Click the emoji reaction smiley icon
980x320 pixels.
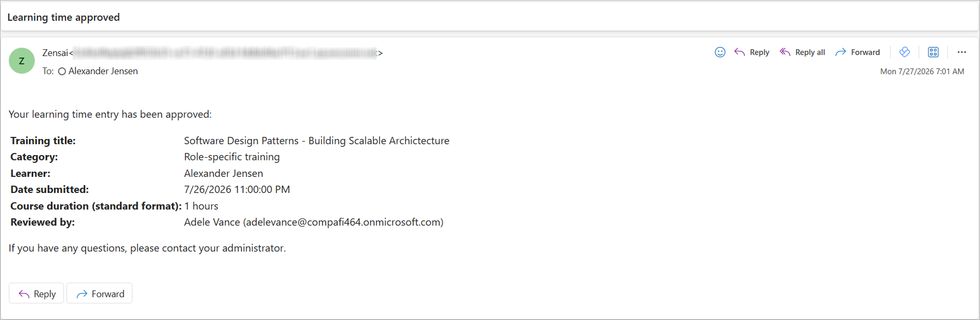pos(720,52)
